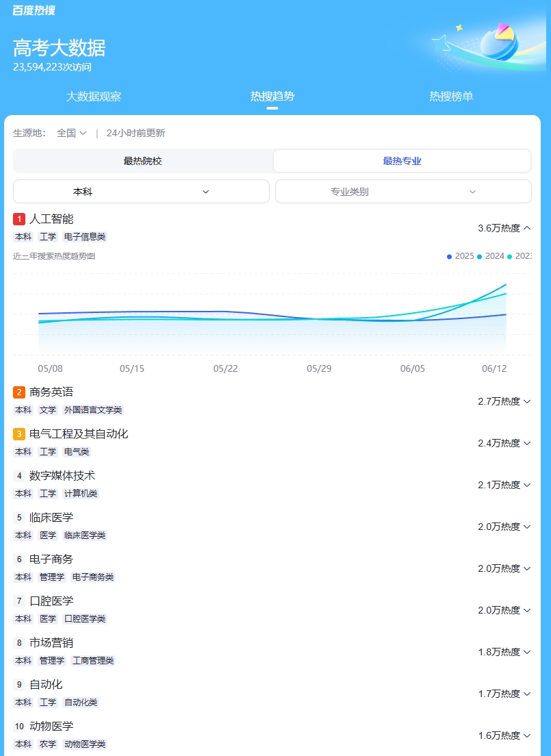Screen dimensions: 551x756
Task: Select the 工学 tag under 人工智能
Action: pyautogui.click(x=47, y=236)
